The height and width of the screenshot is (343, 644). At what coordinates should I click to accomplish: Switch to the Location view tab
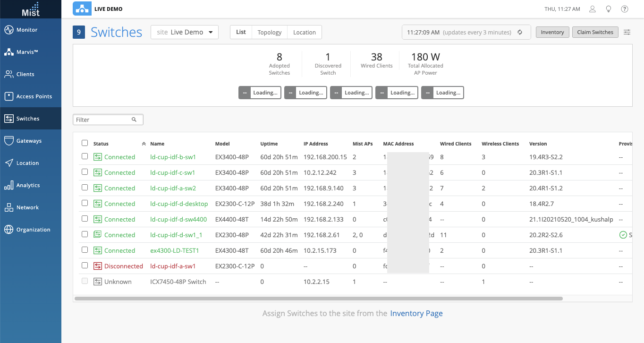(x=304, y=32)
